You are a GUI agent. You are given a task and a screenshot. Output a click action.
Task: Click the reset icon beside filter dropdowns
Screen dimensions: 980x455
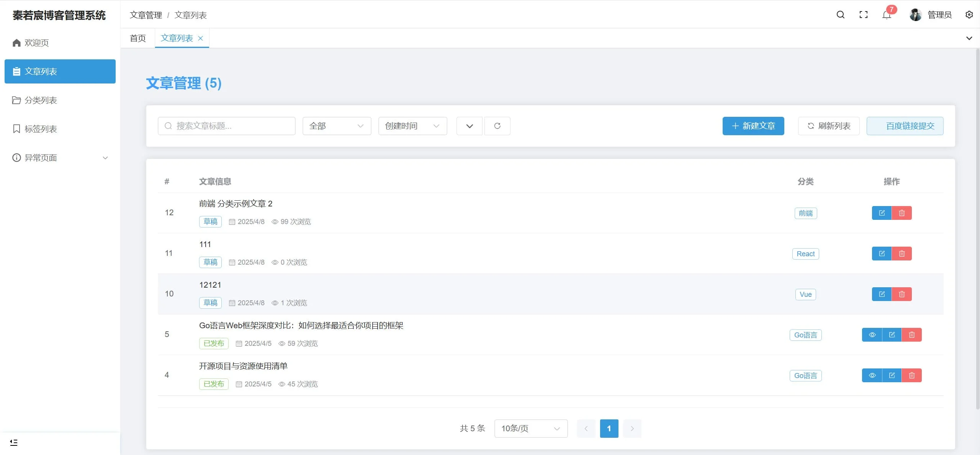coord(497,126)
